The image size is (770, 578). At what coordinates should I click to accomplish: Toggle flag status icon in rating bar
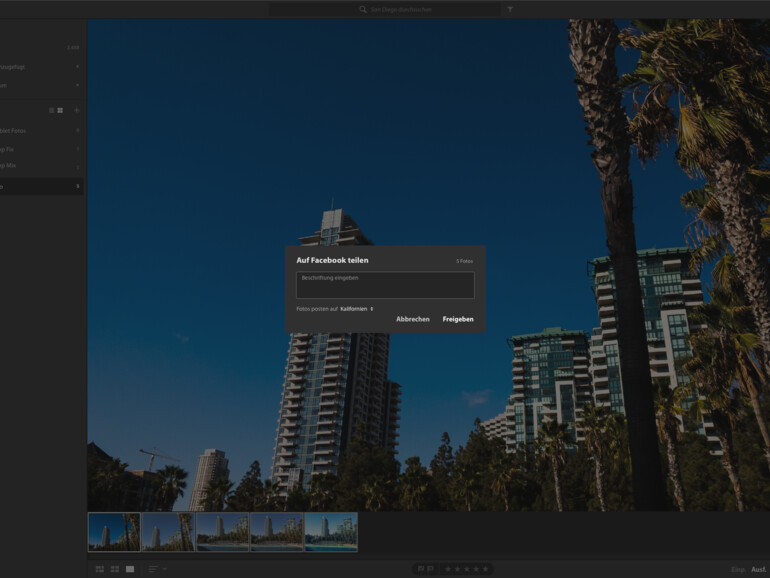pyautogui.click(x=420, y=569)
